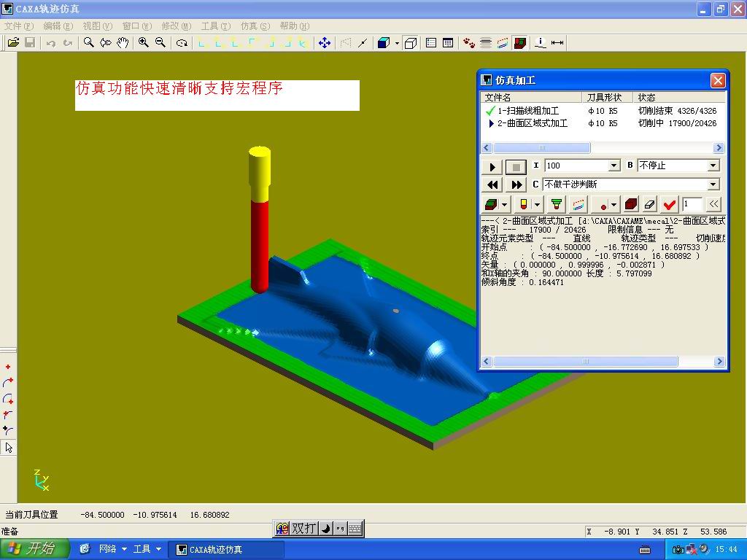Open the 修改 menu
Image resolution: width=747 pixels, height=560 pixels.
[177, 26]
